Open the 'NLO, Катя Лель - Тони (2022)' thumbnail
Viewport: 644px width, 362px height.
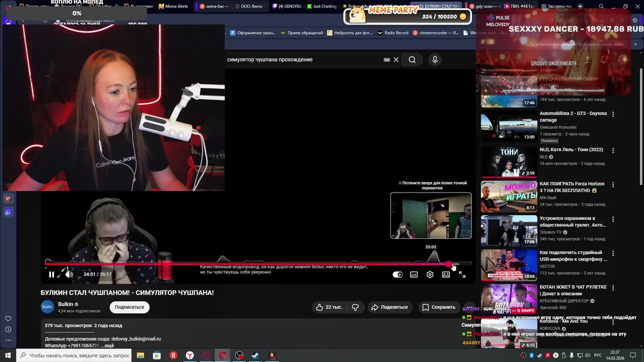click(x=509, y=162)
